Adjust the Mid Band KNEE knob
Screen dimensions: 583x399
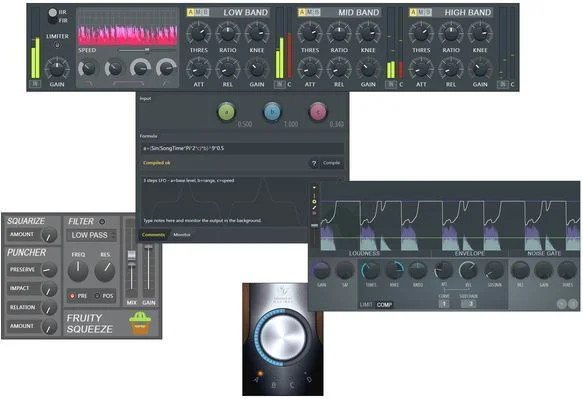point(368,33)
